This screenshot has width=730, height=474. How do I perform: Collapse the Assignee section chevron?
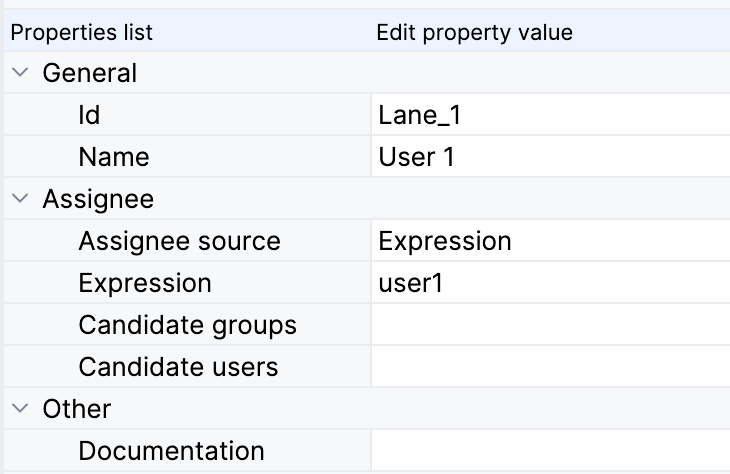point(20,199)
